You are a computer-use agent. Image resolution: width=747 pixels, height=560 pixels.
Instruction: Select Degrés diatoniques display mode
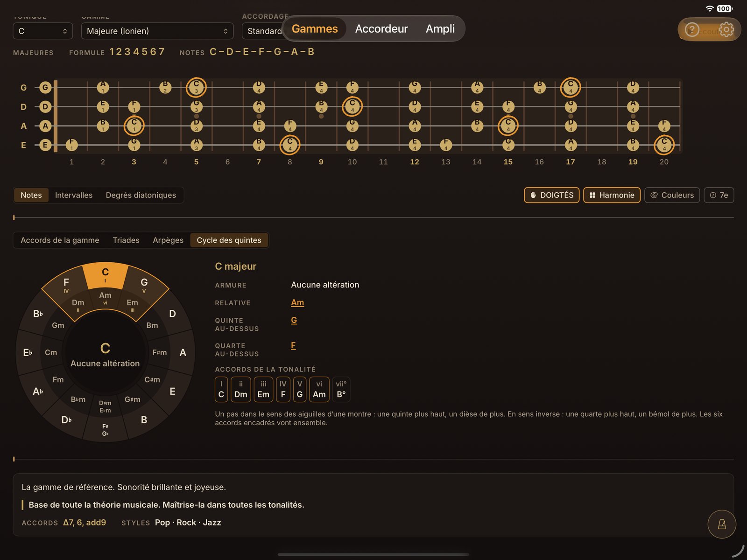(x=141, y=195)
